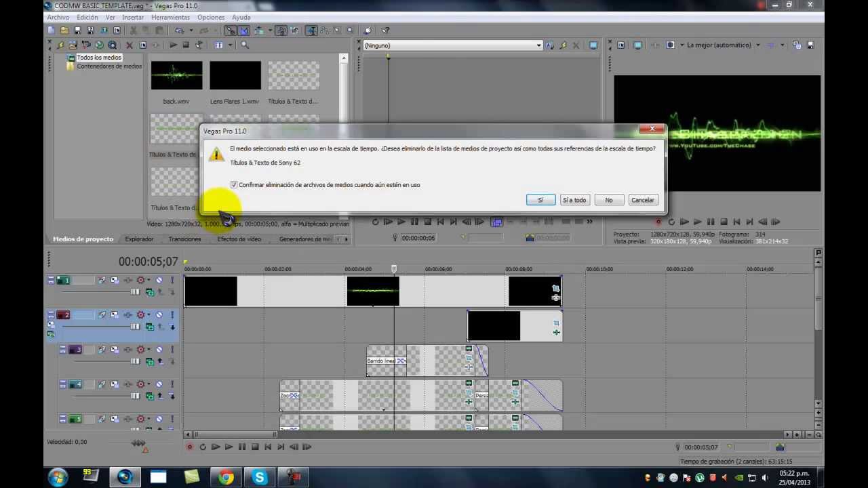868x488 pixels.
Task: Click copy snapshot to clipboard icon
Action: [797, 45]
